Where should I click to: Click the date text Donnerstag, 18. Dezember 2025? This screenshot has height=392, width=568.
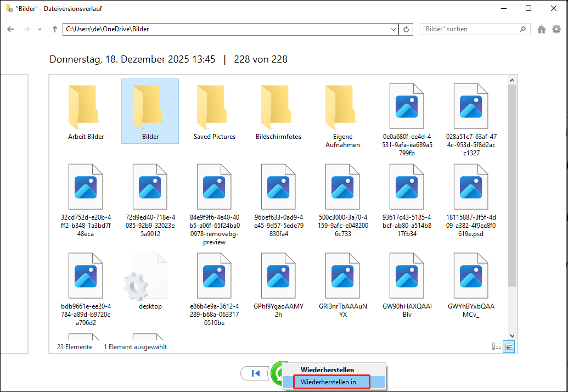tap(132, 59)
